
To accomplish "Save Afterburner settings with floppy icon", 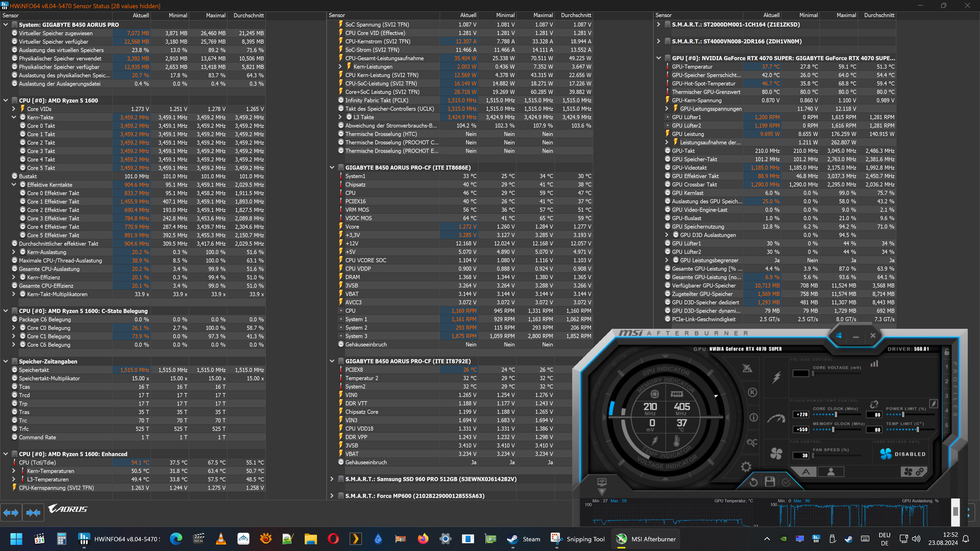I will point(770,482).
